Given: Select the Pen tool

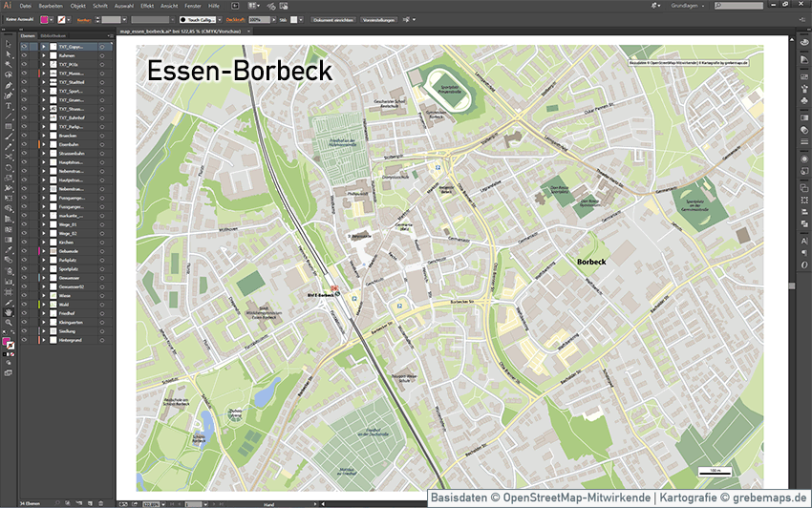Looking at the screenshot, I should click(9, 85).
